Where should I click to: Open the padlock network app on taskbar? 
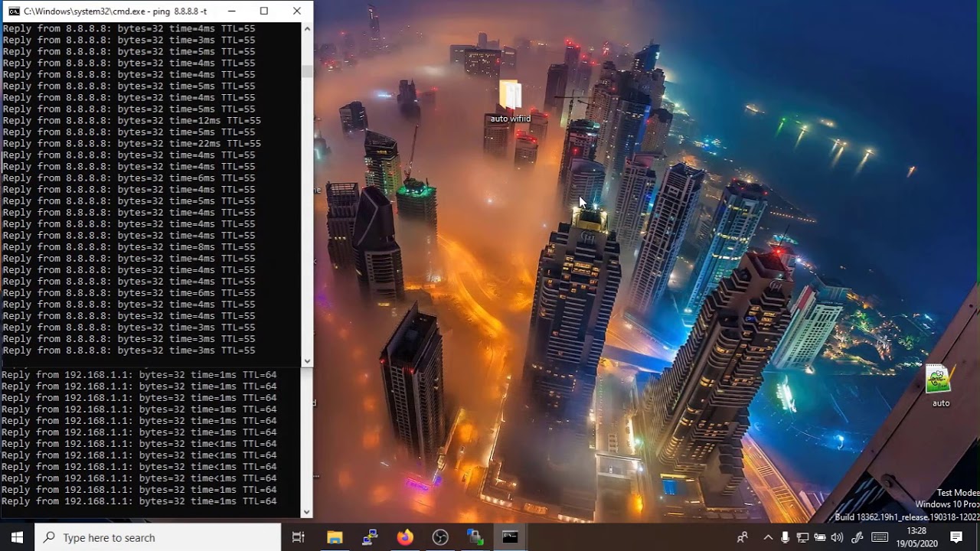point(475,537)
